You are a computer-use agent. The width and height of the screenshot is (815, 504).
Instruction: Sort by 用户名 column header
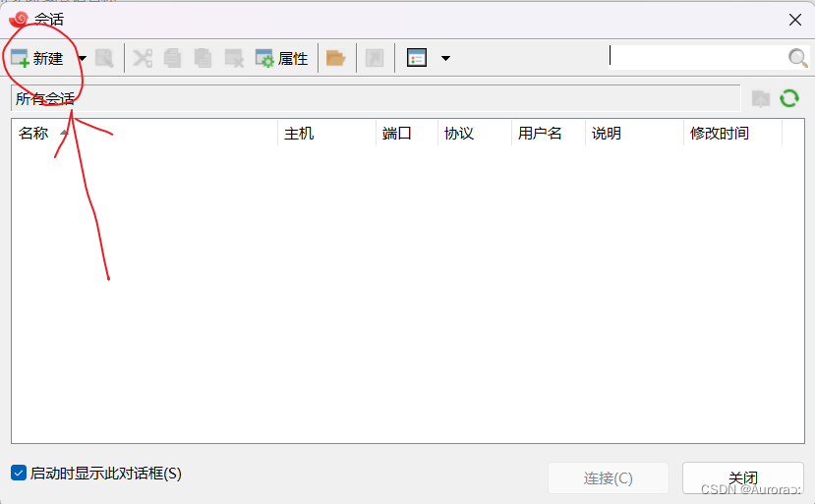[x=549, y=133]
